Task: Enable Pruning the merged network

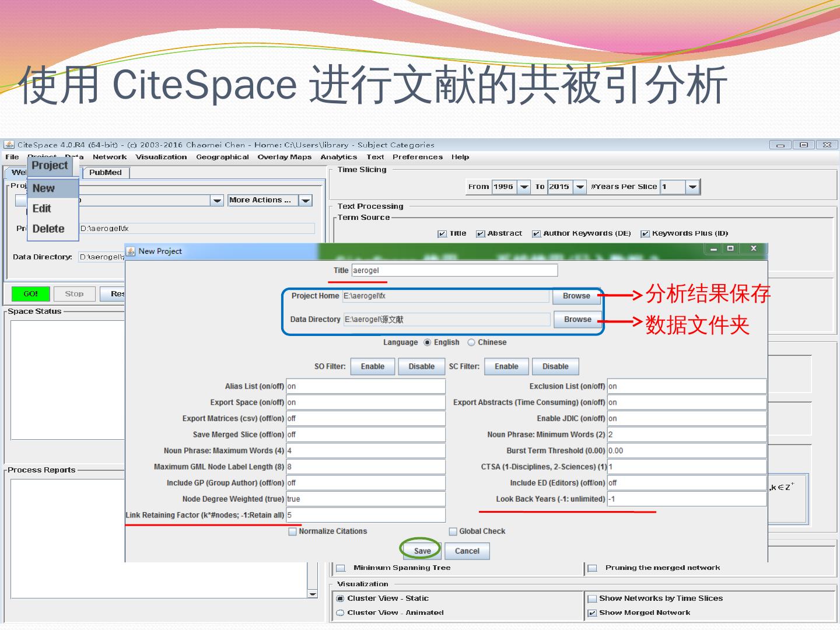Action: tap(593, 568)
